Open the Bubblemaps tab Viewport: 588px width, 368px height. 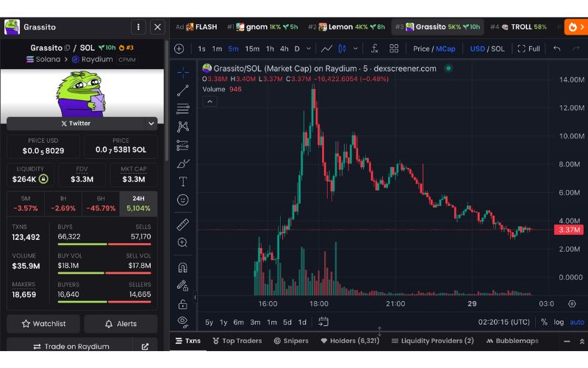click(x=512, y=341)
